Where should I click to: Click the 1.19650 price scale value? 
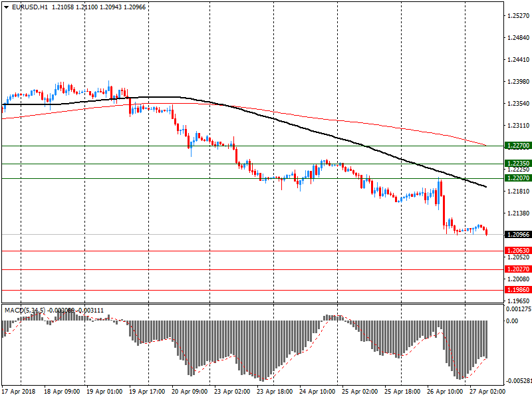[519, 301]
